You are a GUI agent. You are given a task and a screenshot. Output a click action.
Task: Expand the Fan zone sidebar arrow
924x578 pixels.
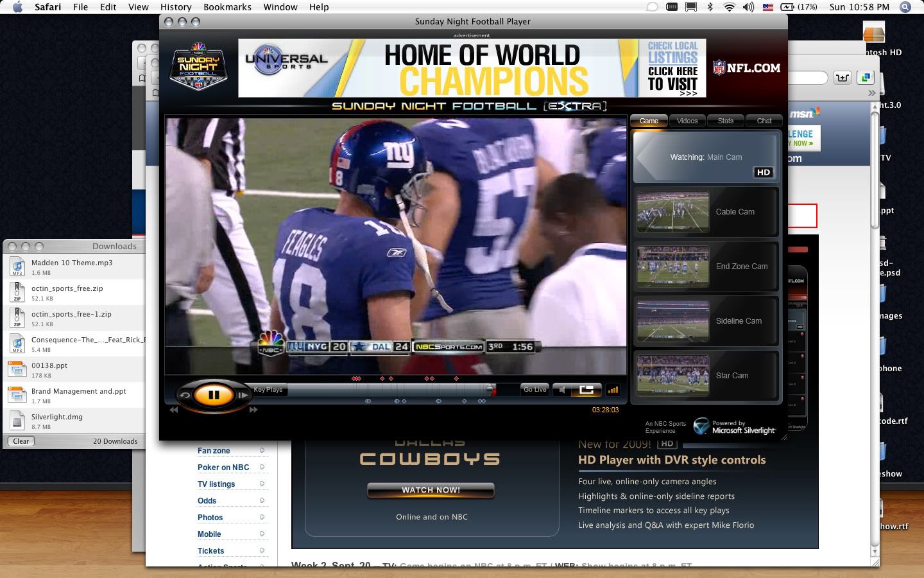[262, 450]
